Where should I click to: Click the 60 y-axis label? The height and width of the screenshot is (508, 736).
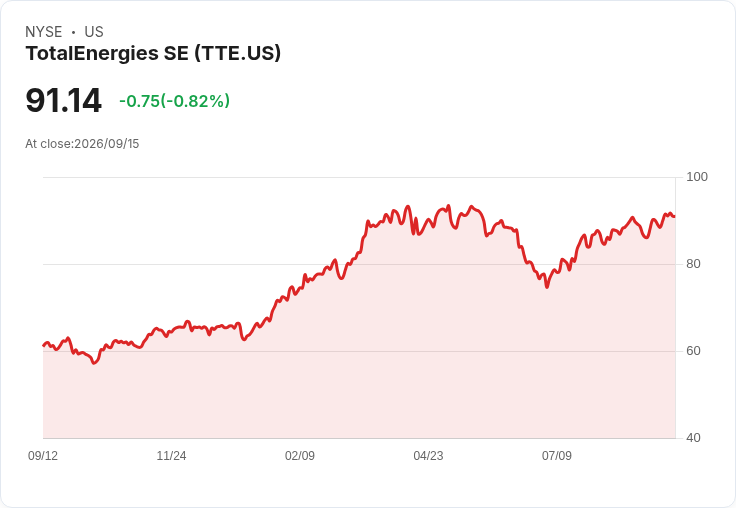point(693,351)
